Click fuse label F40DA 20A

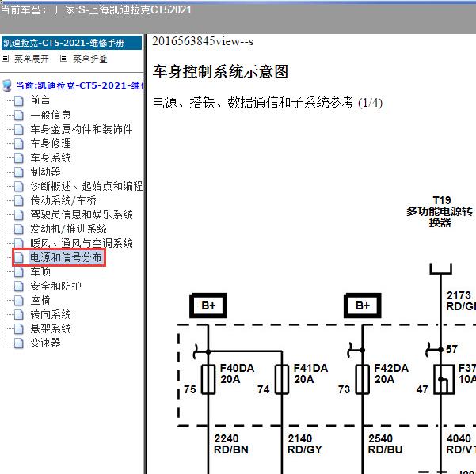[237, 374]
